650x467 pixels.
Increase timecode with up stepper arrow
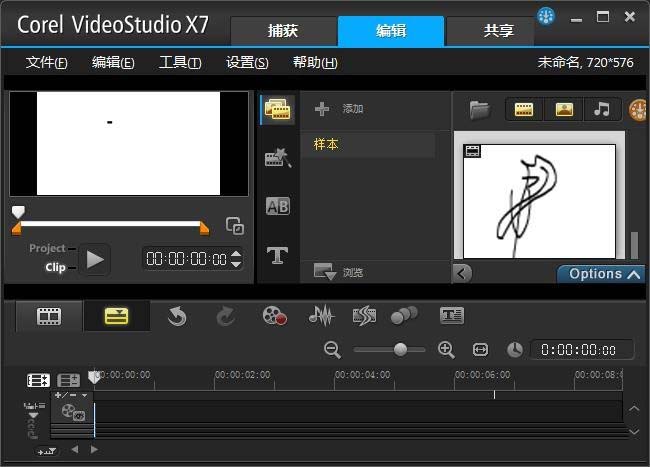coord(235,254)
